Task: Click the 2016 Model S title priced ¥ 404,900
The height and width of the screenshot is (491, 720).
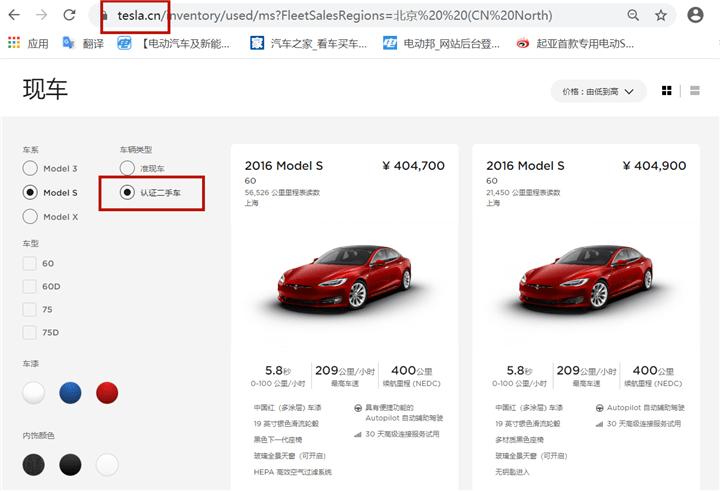Action: pos(525,166)
